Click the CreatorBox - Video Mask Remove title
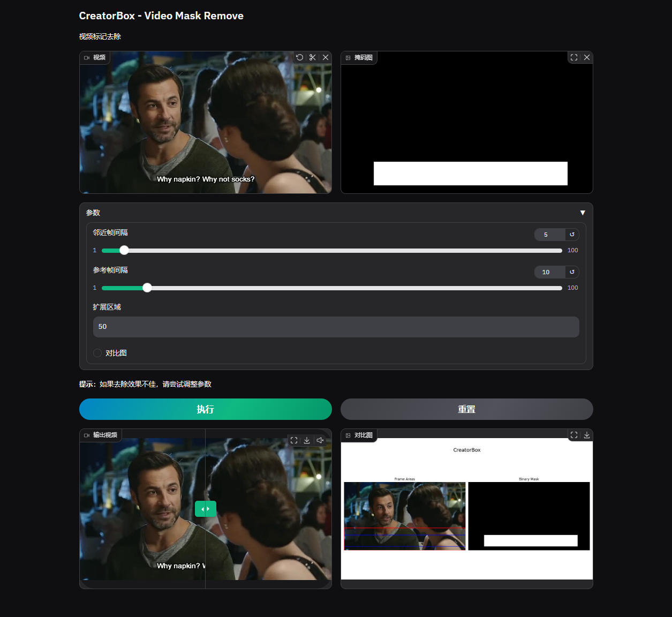The height and width of the screenshot is (617, 672). [x=161, y=16]
